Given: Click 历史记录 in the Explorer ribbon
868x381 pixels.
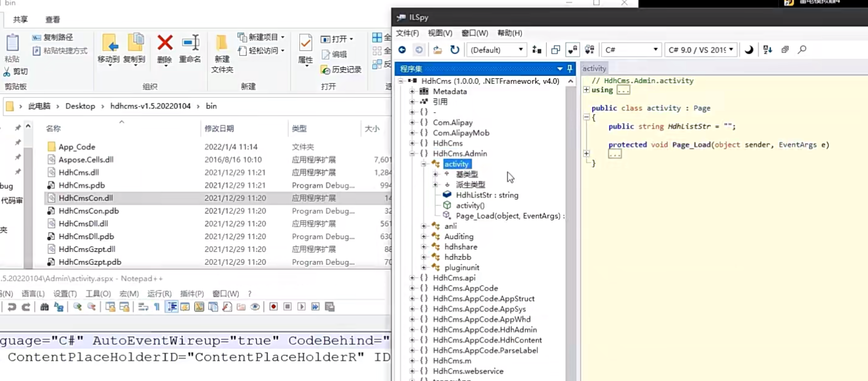Looking at the screenshot, I should click(x=341, y=70).
